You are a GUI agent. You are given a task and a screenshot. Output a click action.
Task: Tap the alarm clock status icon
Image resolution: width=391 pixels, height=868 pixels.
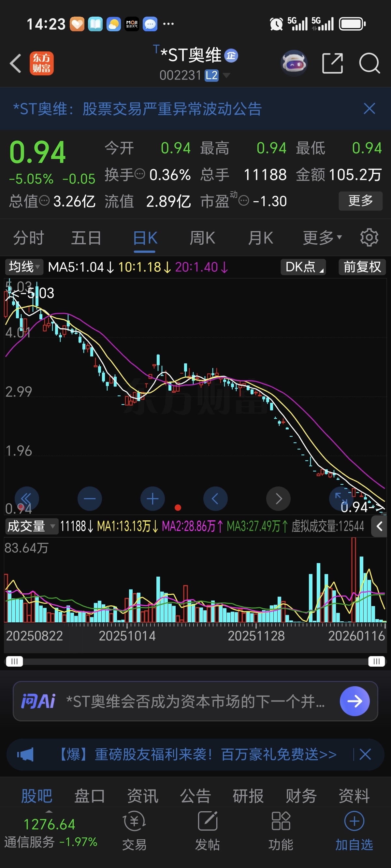pyautogui.click(x=276, y=24)
